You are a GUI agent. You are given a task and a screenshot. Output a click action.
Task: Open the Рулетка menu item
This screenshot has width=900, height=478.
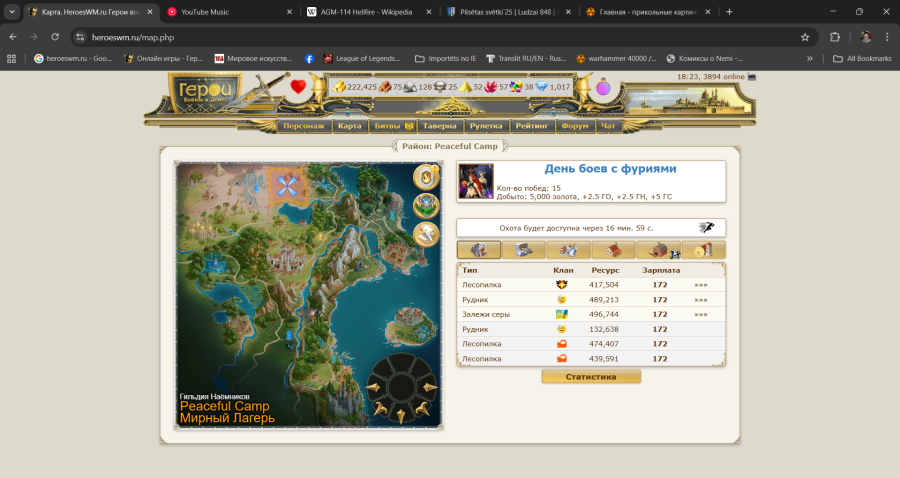click(x=486, y=126)
